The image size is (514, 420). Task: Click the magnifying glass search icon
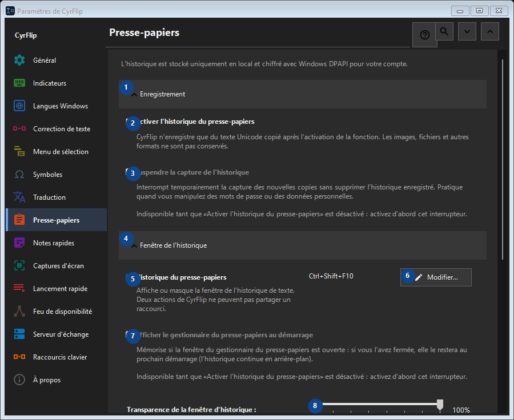point(444,31)
